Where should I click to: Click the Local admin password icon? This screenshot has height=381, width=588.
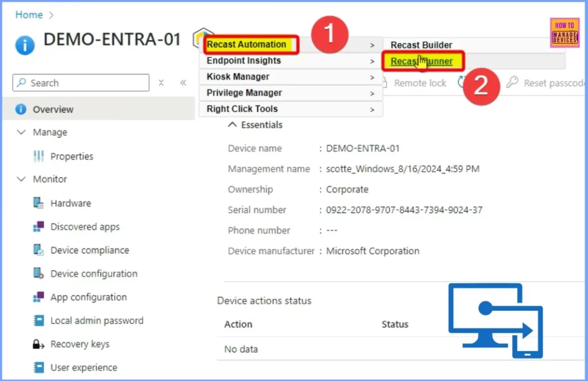[38, 321]
